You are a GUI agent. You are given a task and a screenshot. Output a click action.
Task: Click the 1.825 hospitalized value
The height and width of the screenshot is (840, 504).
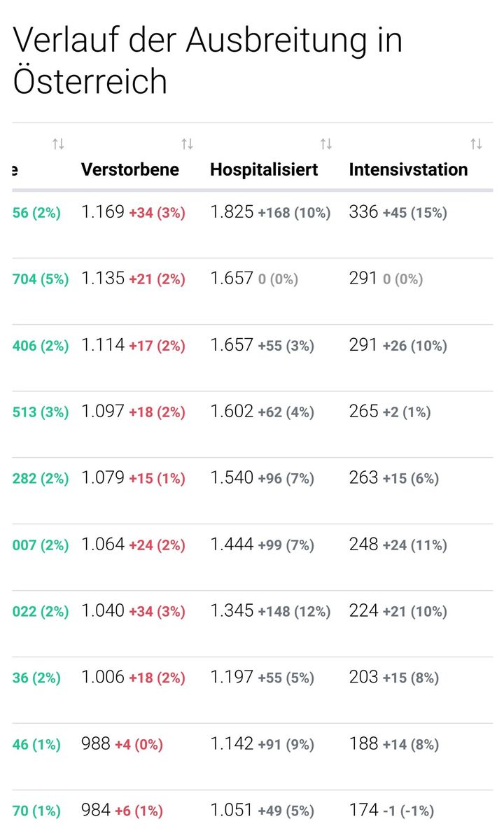coord(232,212)
